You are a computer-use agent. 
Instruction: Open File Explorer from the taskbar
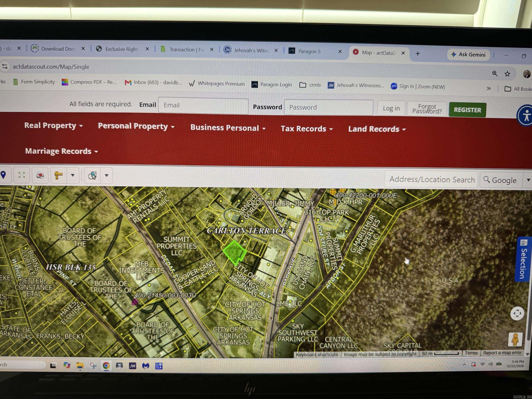point(80,366)
